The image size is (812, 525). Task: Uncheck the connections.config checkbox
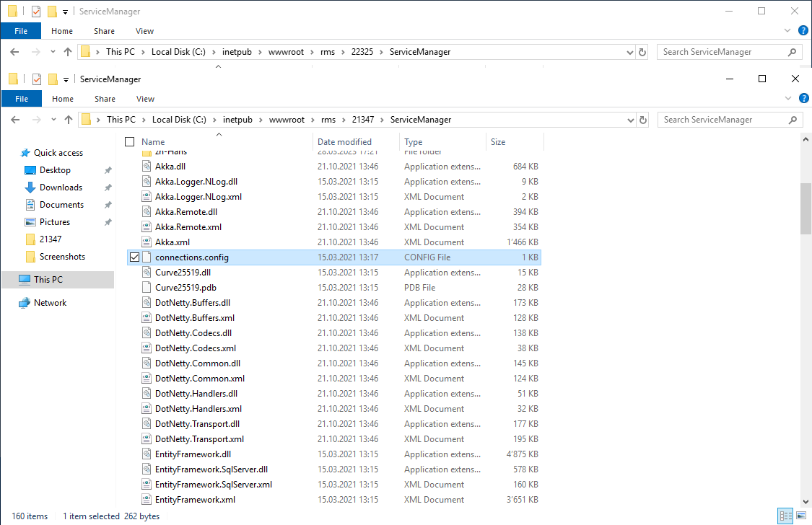[135, 257]
